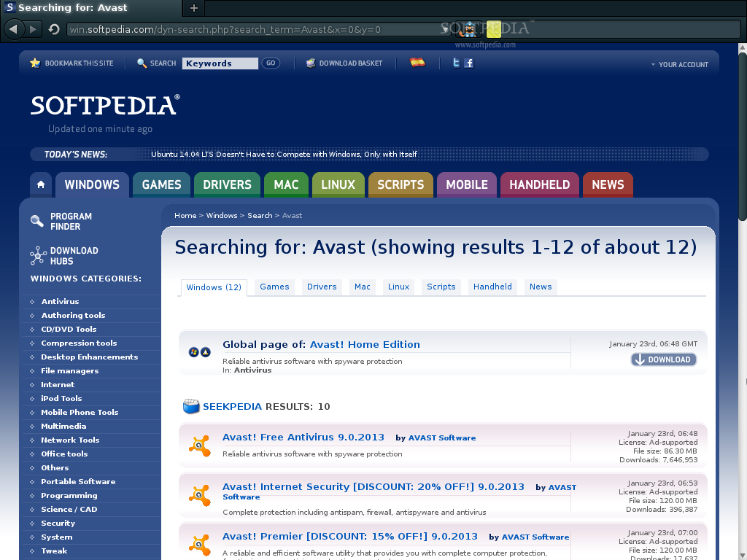Viewport: 747px width, 560px height.
Task: Click the Bookmark This Site link
Action: coord(79,63)
